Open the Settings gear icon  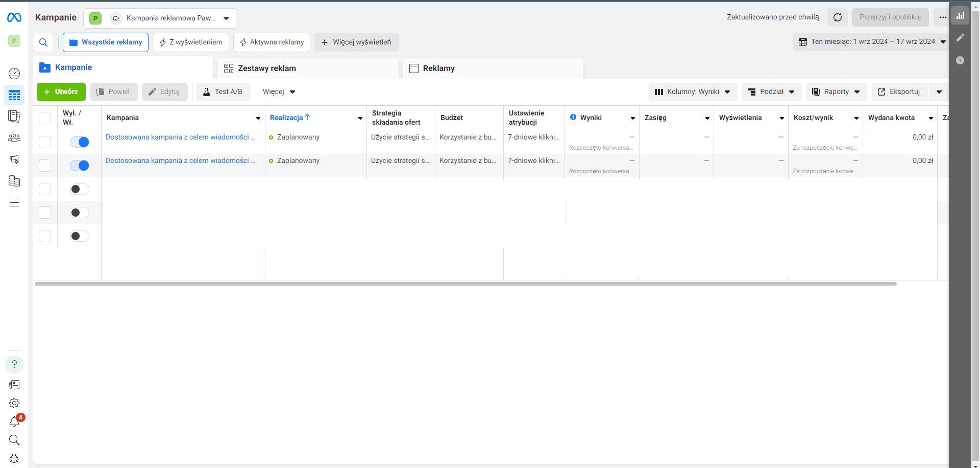tap(14, 403)
